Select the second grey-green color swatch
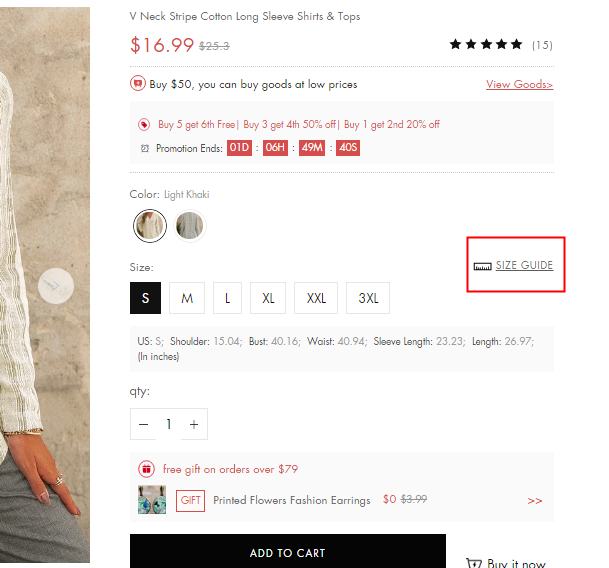 coord(190,226)
